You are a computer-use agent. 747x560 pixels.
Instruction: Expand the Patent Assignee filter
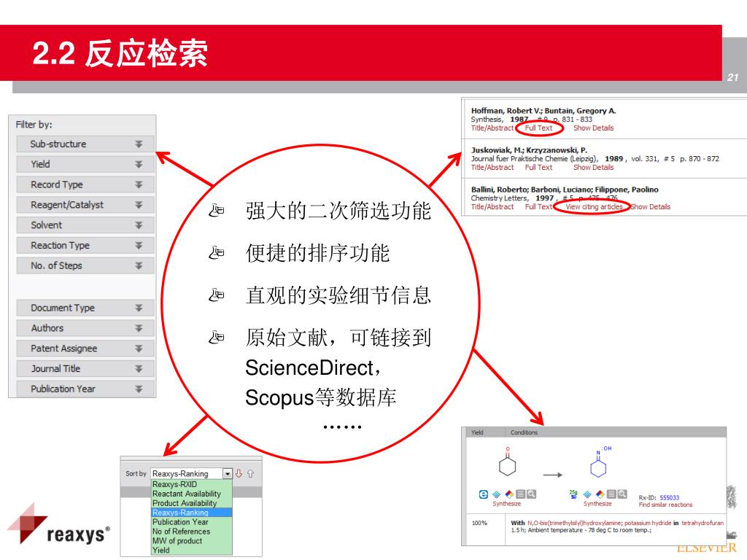(x=85, y=348)
